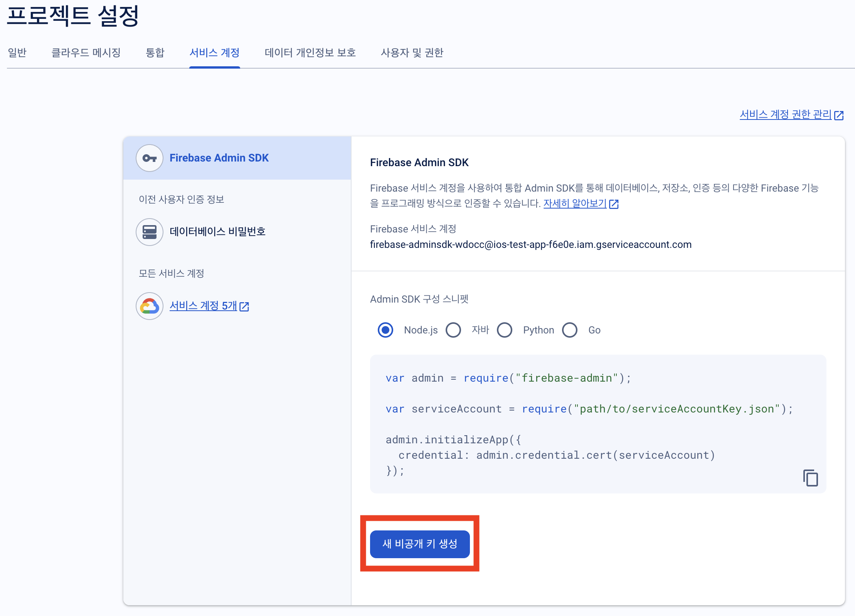Click the 프로젝트 설정 page heading
Image resolution: width=855 pixels, height=616 pixels.
click(73, 16)
